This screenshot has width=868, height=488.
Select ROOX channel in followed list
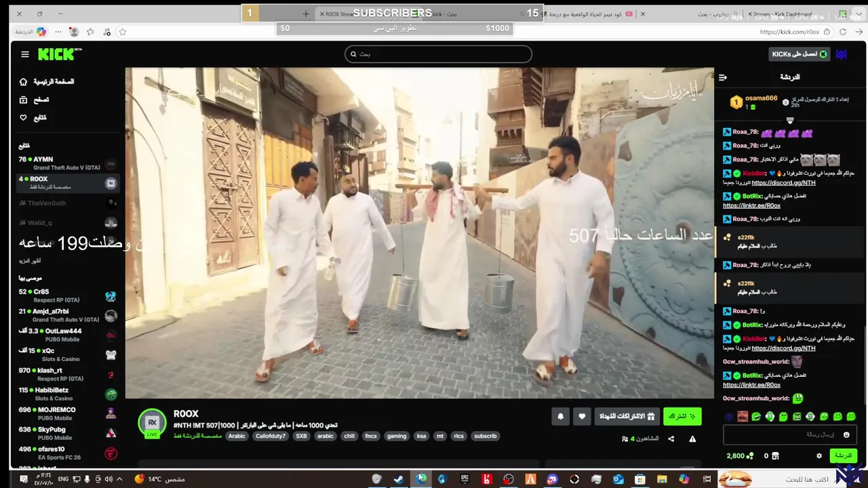68,183
